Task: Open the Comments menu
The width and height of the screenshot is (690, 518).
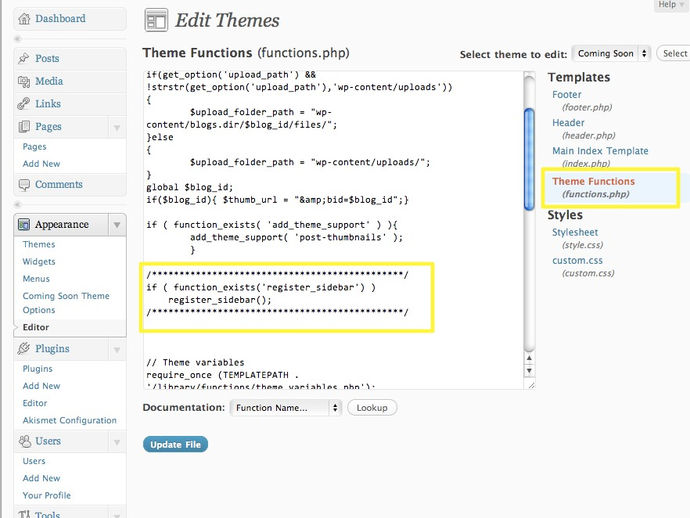Action: (x=59, y=184)
